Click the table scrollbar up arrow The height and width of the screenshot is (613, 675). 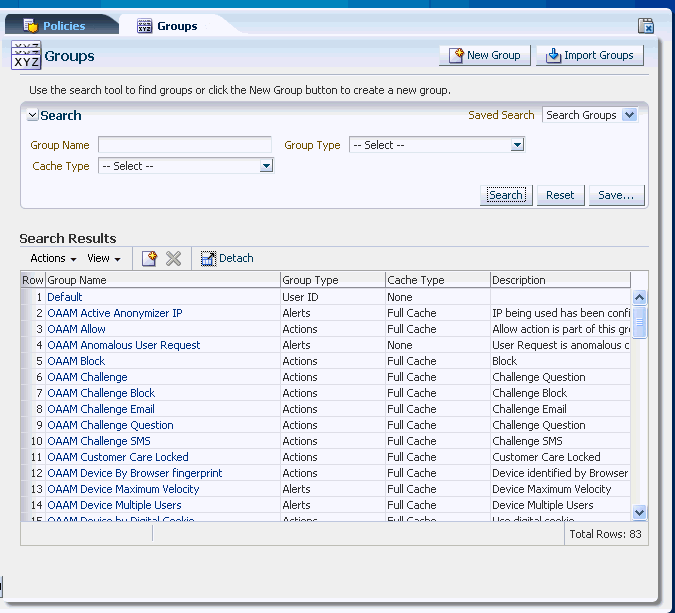640,297
